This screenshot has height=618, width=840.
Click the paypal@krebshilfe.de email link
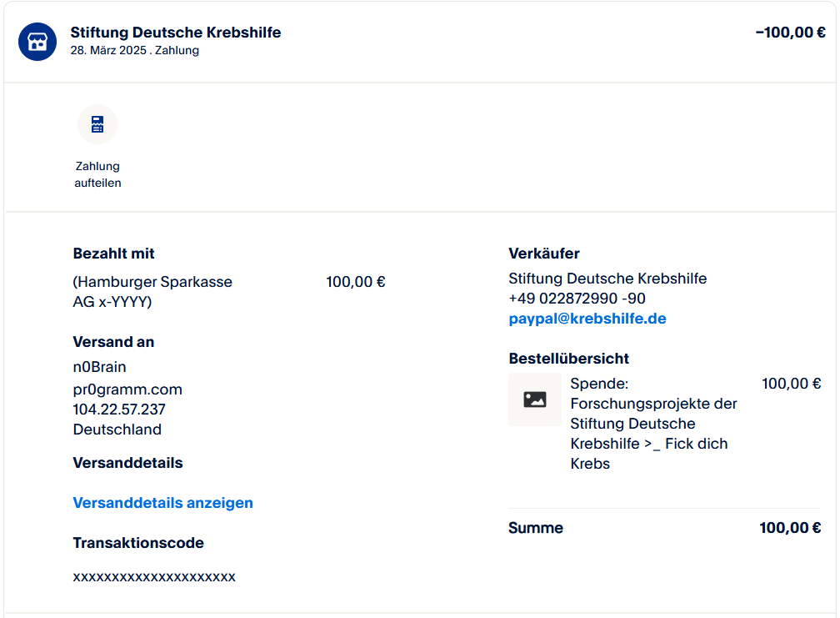click(x=587, y=319)
